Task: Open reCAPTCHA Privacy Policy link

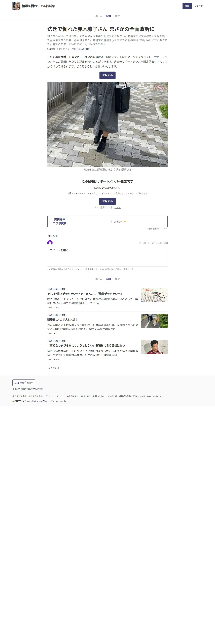Action: pyautogui.click(x=31, y=401)
